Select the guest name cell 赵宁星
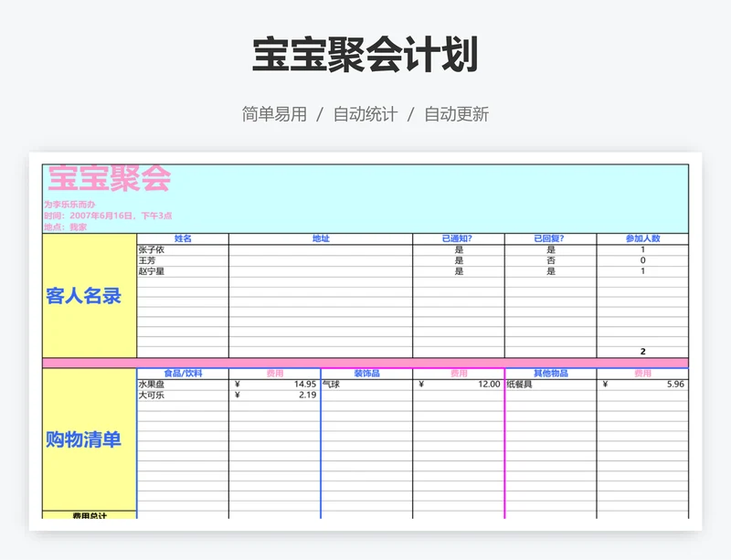This screenshot has width=731, height=560. click(x=183, y=271)
